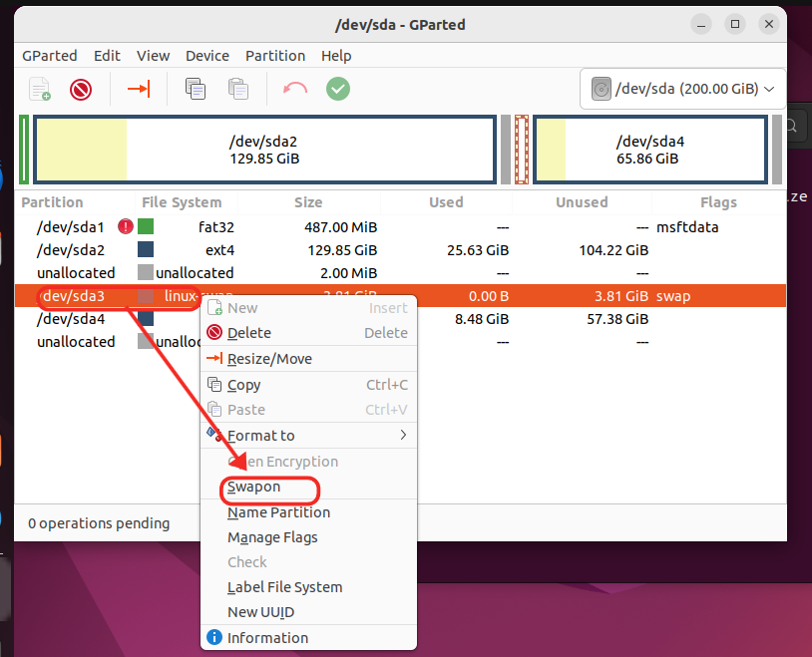Select the /dev/sda2 partition row

400,249
